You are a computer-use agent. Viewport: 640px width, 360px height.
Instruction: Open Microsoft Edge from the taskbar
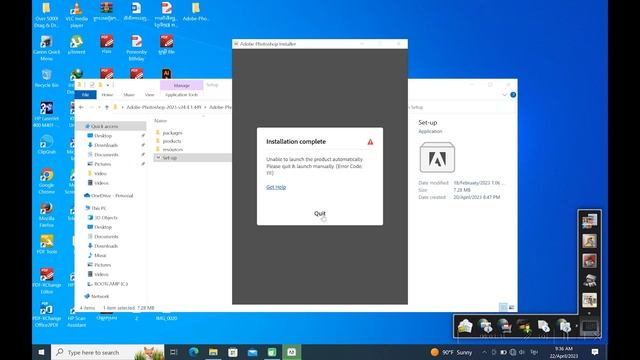[193, 352]
